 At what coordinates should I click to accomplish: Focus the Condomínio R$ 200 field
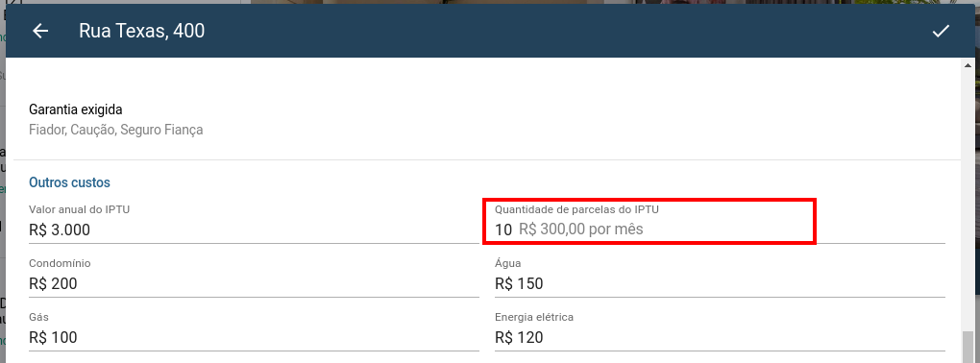tap(254, 283)
